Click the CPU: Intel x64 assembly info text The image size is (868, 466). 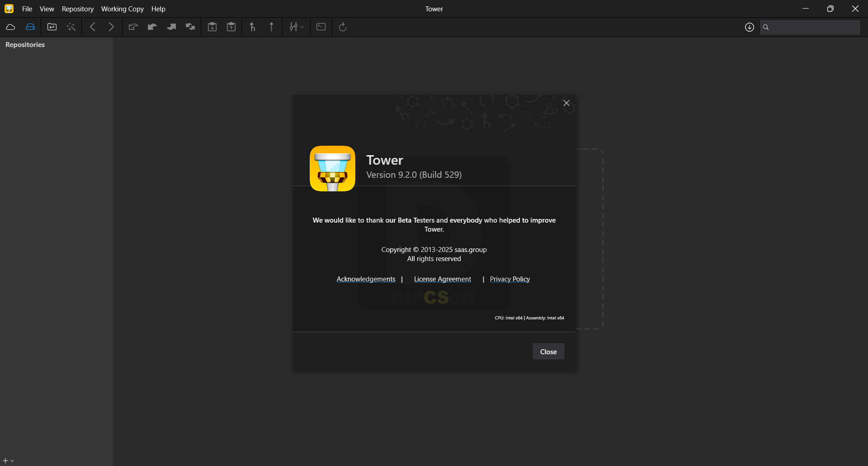529,318
